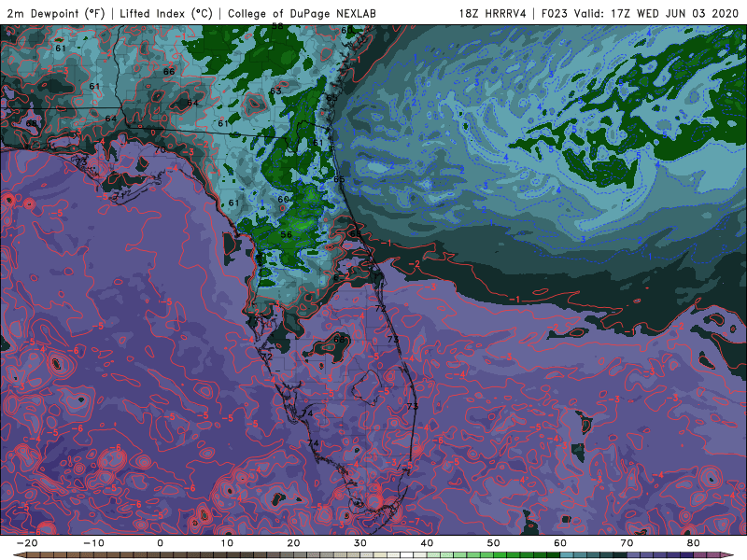Click the 56 dewpoint value on the map
The height and width of the screenshot is (560, 747).
point(287,235)
